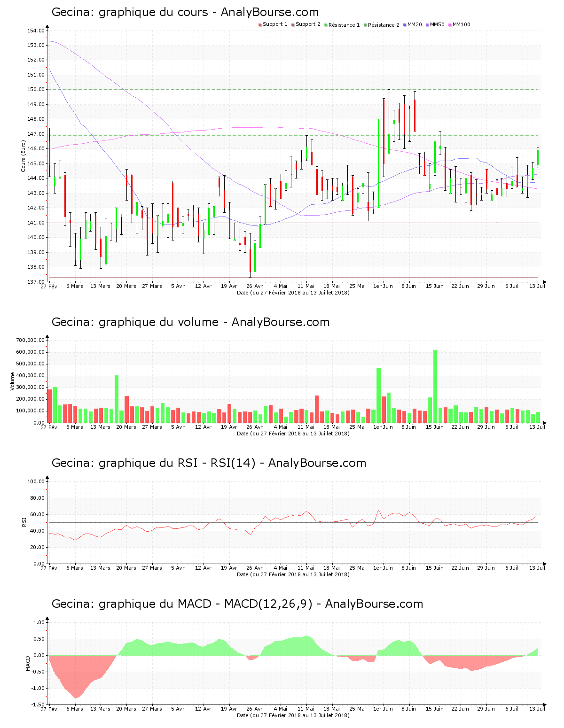Click the 0.50 MACD axis label
Image resolution: width=564 pixels, height=728 pixels.
39,639
